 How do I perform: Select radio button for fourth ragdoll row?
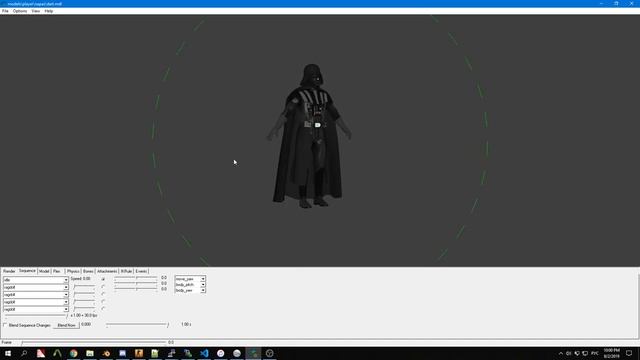(103, 309)
